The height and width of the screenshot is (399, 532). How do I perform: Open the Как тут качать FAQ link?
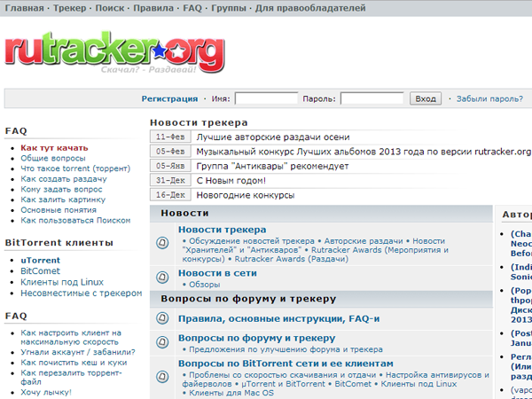[x=54, y=147]
